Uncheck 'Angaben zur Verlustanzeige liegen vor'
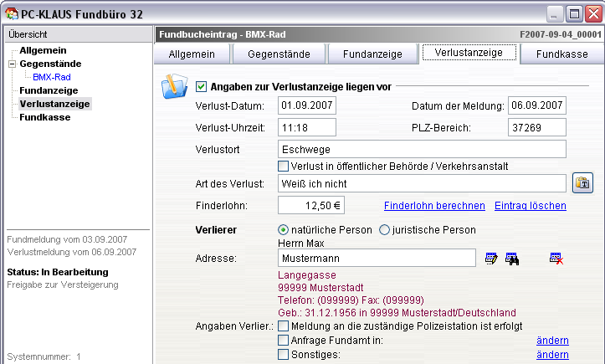The height and width of the screenshot is (364, 605). pyautogui.click(x=202, y=86)
